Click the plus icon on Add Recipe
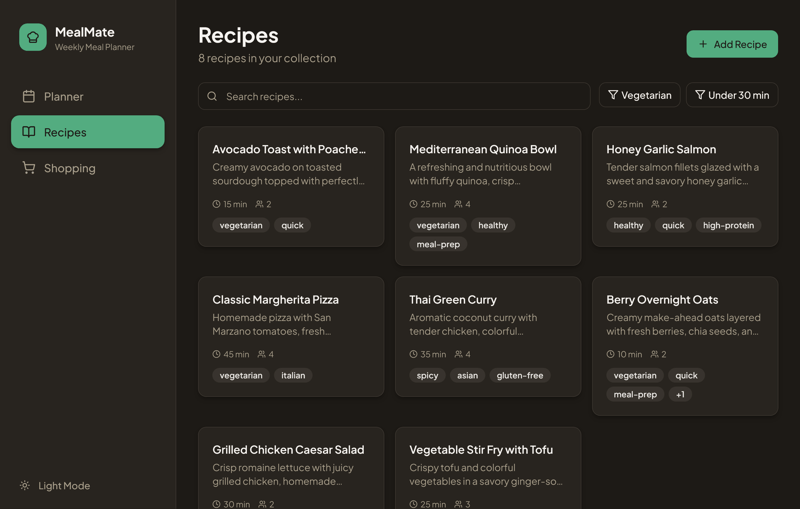Screen dimensions: 800x509 [x=703, y=44]
